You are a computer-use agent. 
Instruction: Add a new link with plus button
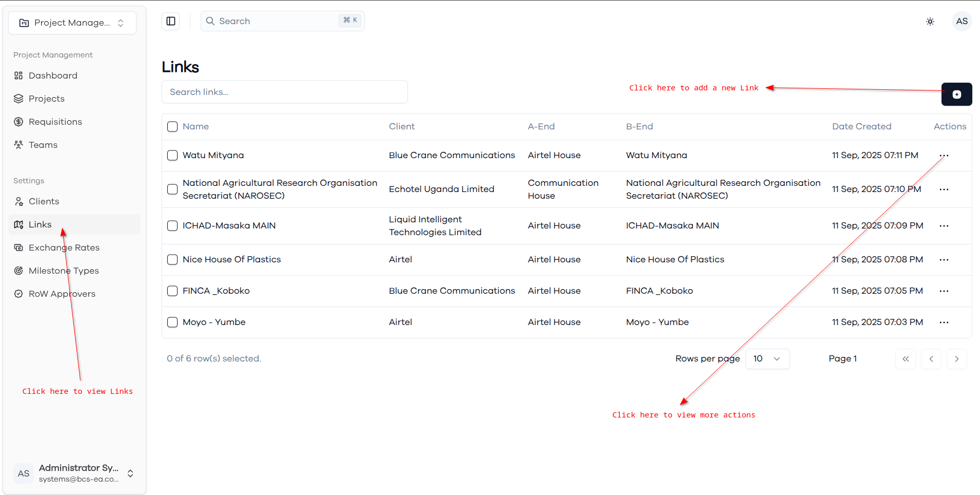click(x=956, y=94)
